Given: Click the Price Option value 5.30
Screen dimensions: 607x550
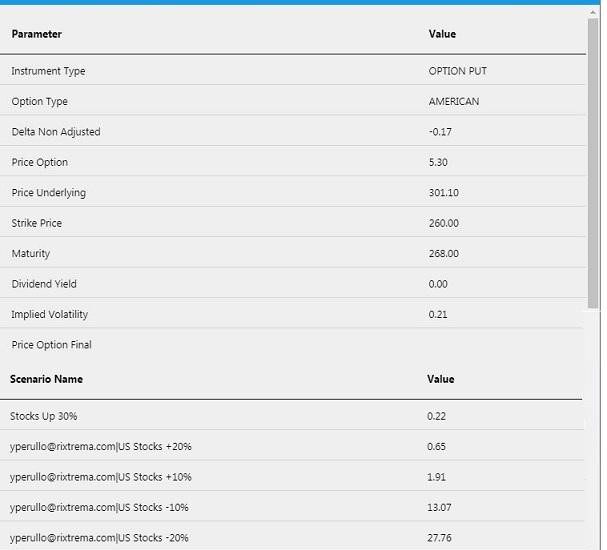Looking at the screenshot, I should point(439,162).
